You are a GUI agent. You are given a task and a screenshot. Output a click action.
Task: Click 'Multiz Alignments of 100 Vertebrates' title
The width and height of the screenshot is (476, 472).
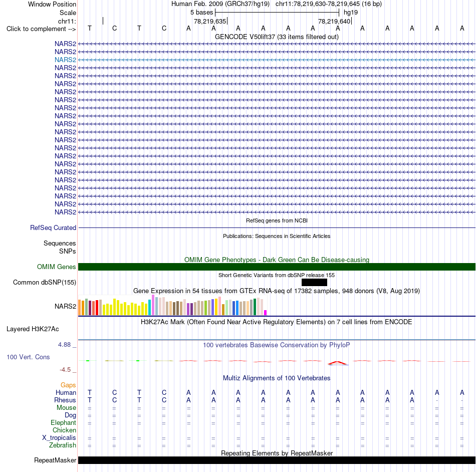point(277,378)
